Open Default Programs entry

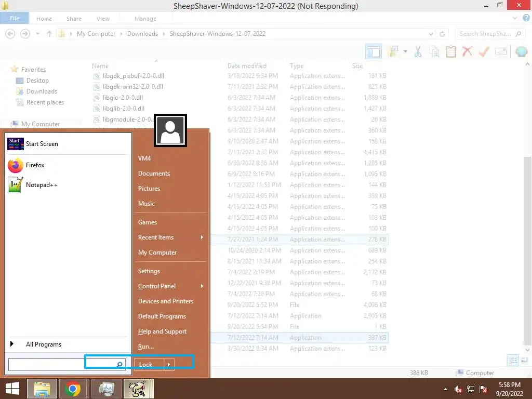pos(162,316)
